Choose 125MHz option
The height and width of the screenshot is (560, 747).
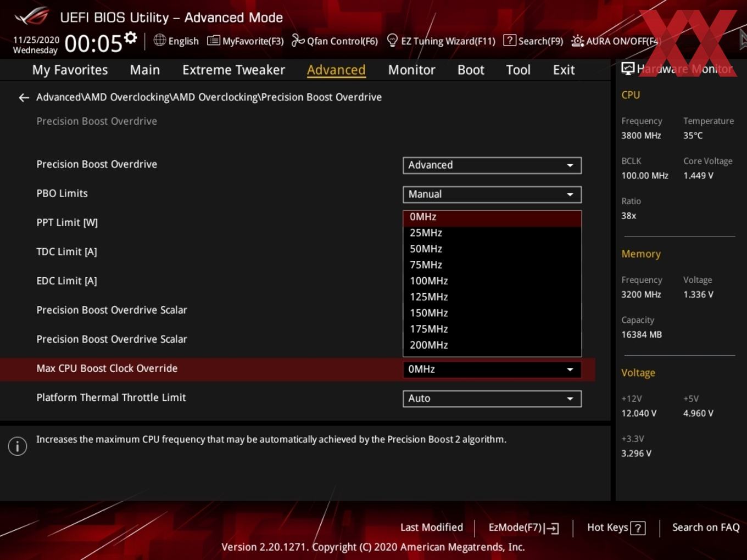pos(492,297)
